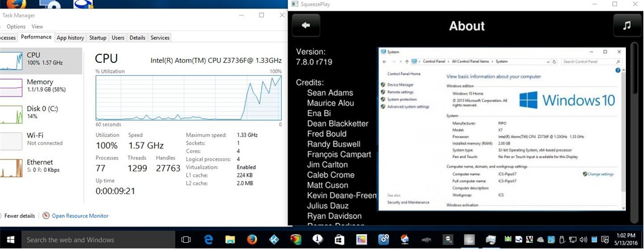The width and height of the screenshot is (644, 249).
Task: Click Change settings link in System window
Action: (x=600, y=174)
